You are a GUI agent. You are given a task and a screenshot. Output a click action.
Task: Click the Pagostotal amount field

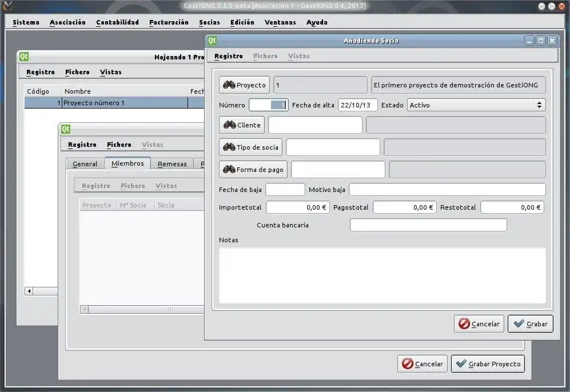tap(405, 207)
